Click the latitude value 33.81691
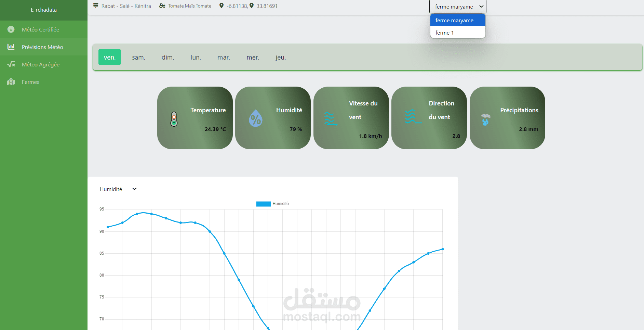The image size is (644, 330). coord(267,6)
